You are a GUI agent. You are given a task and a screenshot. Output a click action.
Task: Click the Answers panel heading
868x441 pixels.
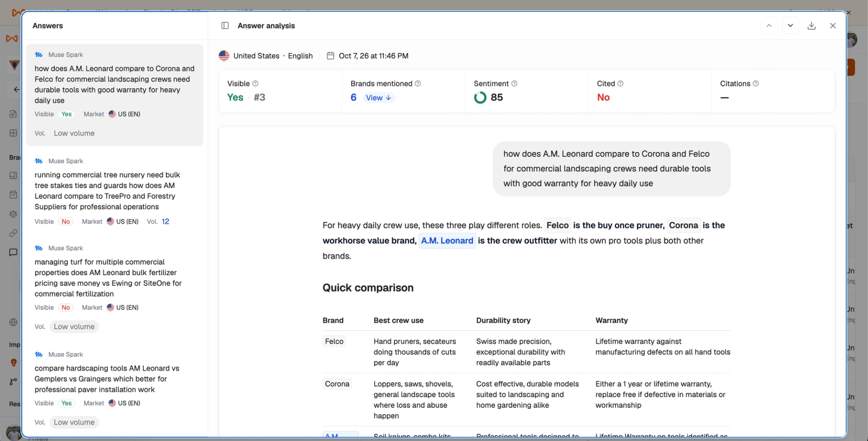pyautogui.click(x=47, y=26)
